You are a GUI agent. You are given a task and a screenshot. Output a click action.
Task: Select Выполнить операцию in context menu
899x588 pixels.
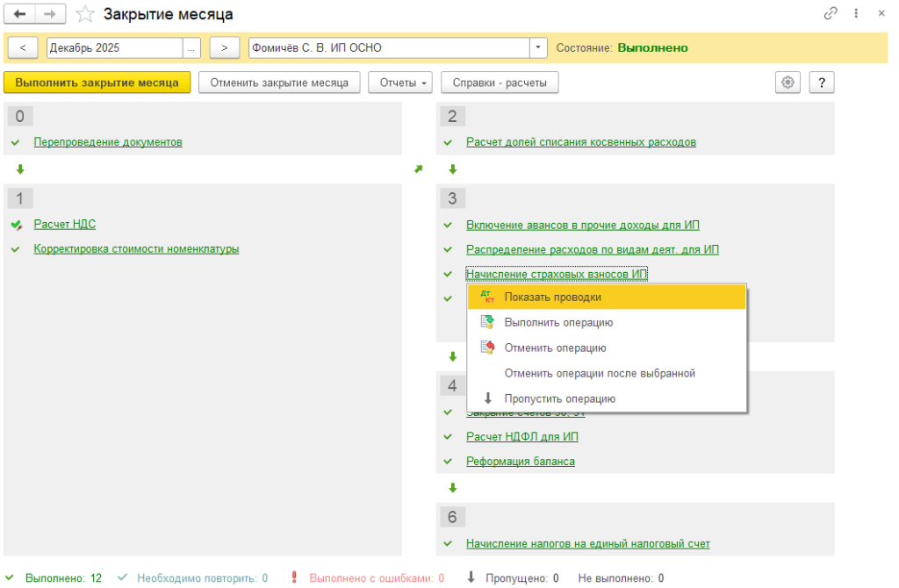(x=558, y=322)
